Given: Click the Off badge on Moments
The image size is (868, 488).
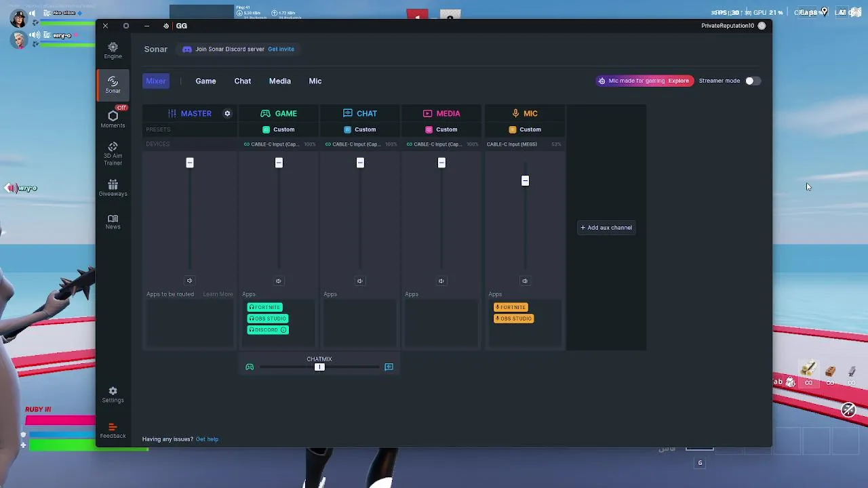Looking at the screenshot, I should click(121, 108).
